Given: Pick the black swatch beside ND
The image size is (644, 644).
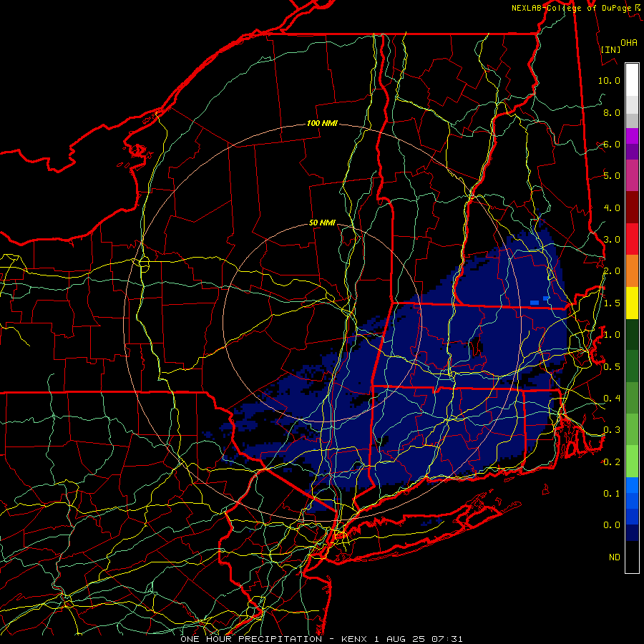Looking at the screenshot, I should (632, 557).
